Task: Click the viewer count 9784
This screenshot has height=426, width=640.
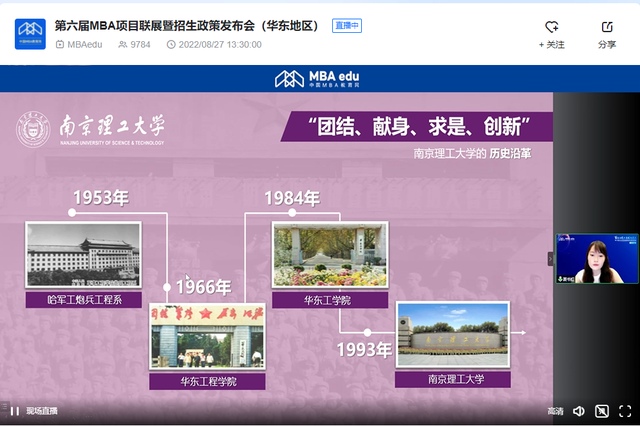Action: pyautogui.click(x=140, y=44)
